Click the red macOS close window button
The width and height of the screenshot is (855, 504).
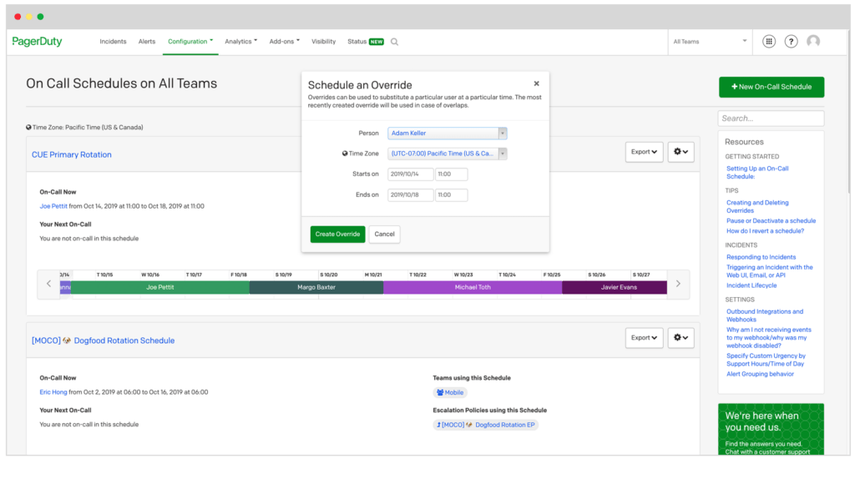tap(18, 17)
